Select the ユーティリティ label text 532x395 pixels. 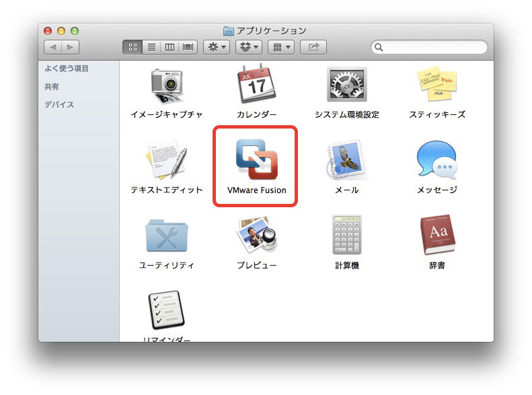click(x=167, y=265)
